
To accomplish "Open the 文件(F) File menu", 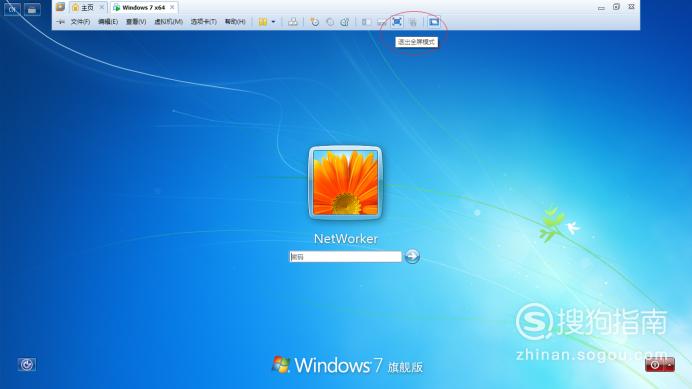I will (80, 22).
